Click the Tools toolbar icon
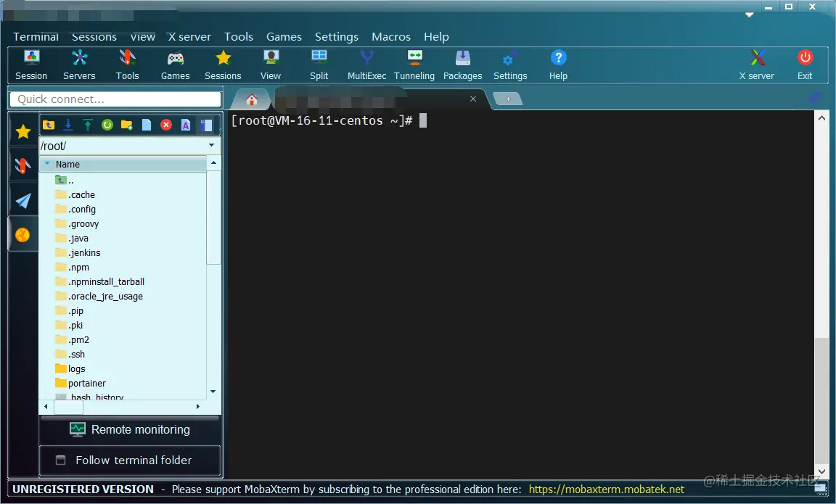The width and height of the screenshot is (836, 504). coord(128,65)
